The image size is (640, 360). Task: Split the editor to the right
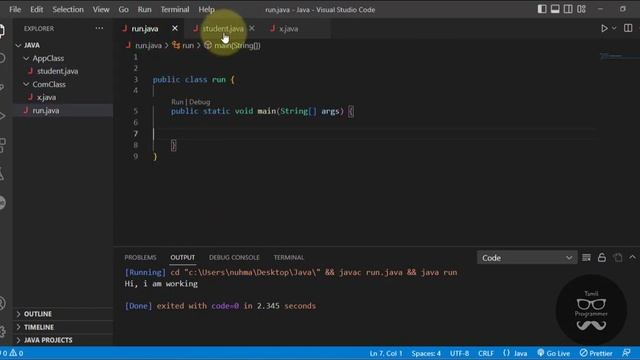[x=628, y=28]
